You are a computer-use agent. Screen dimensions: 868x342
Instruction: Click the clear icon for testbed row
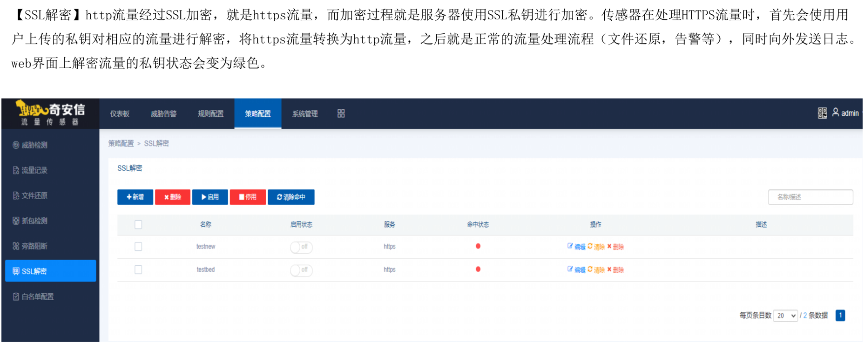coord(590,270)
